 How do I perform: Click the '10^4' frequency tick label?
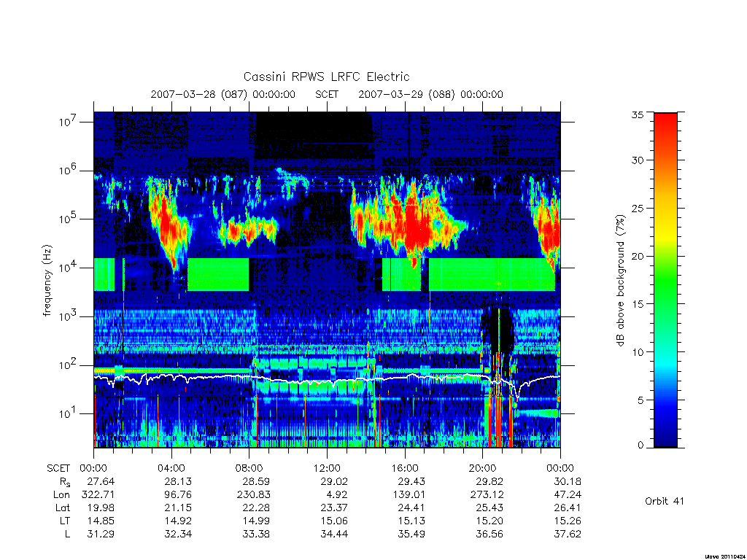tap(69, 268)
